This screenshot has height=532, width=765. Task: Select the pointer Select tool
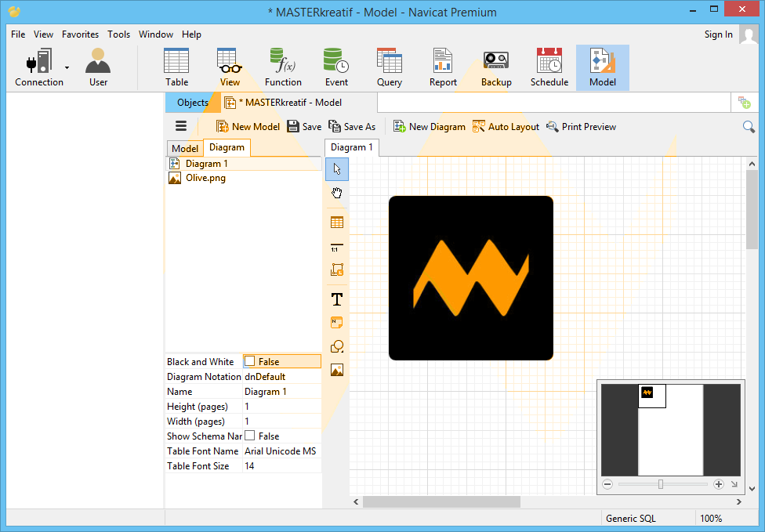336,169
